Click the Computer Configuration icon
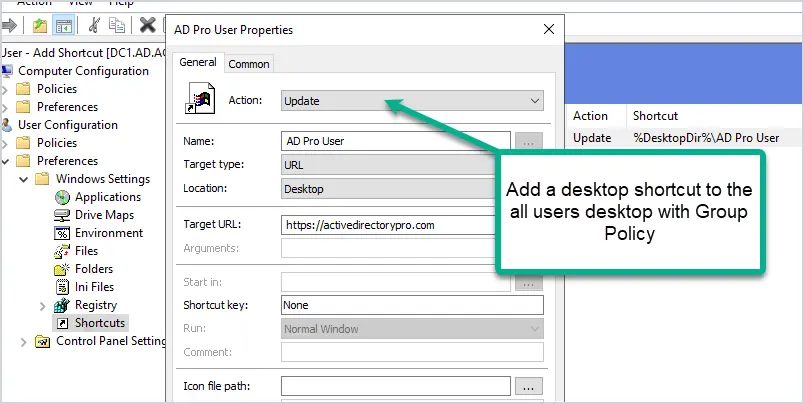The width and height of the screenshot is (804, 404). coord(7,71)
